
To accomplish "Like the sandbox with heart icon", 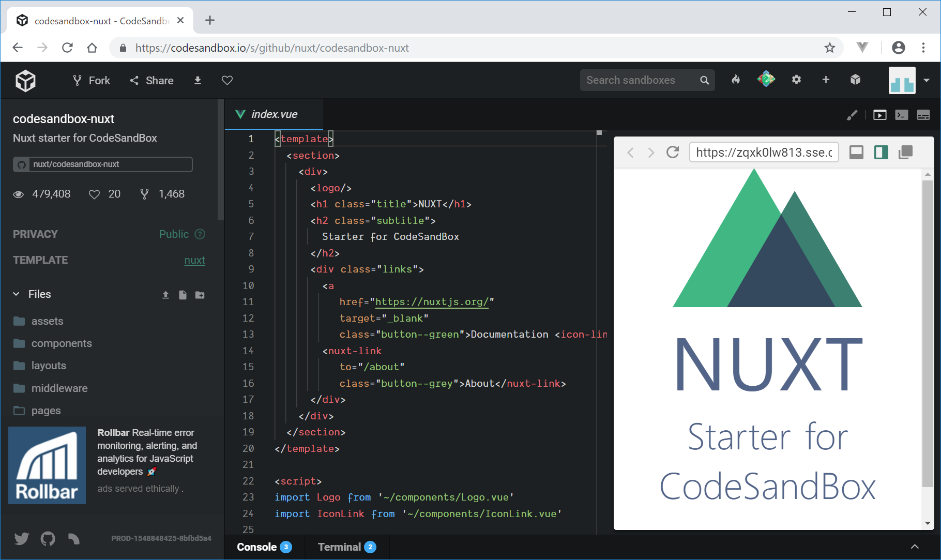I will [x=227, y=80].
